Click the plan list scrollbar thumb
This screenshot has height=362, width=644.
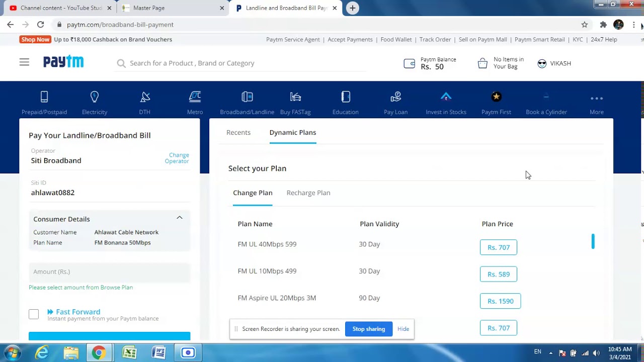(x=593, y=241)
